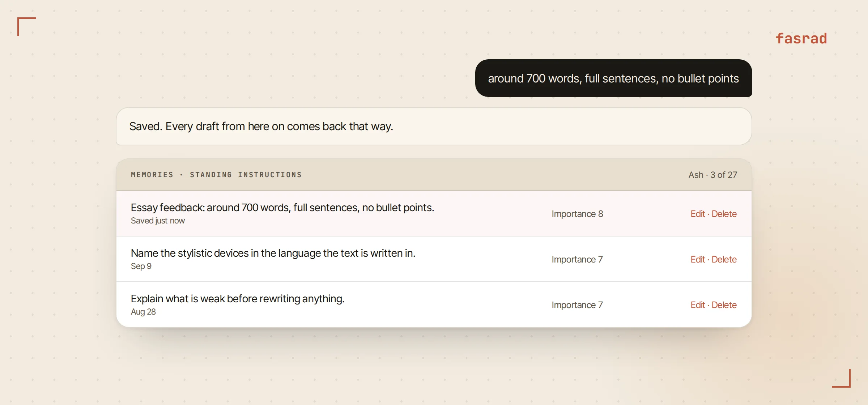Click Importance 7 on the stylistic devices row
The image size is (868, 405).
pos(577,259)
